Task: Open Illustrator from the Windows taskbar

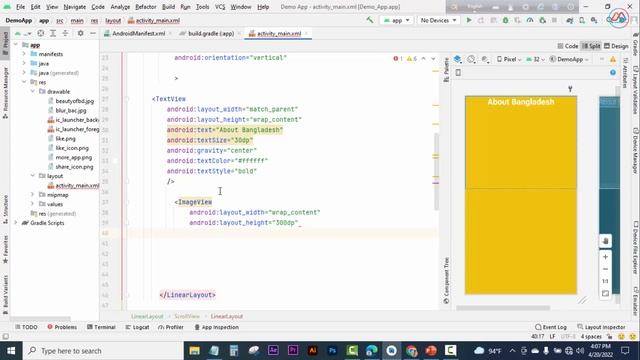Action: [313, 351]
